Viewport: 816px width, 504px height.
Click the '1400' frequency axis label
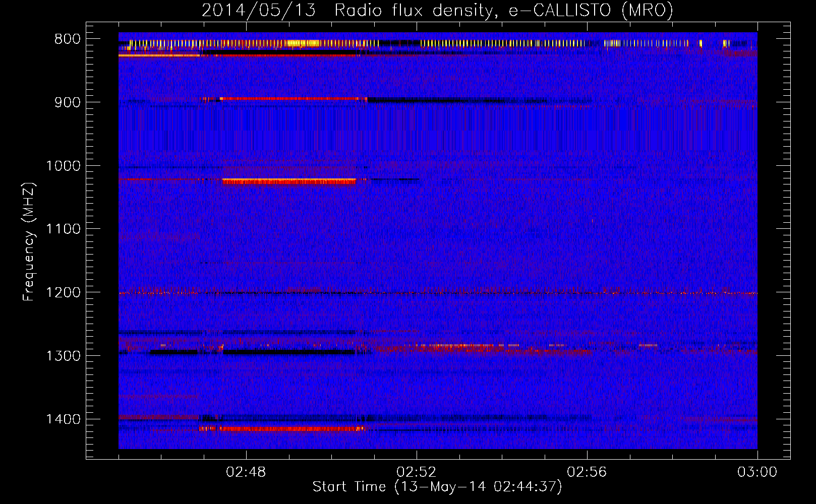click(64, 419)
